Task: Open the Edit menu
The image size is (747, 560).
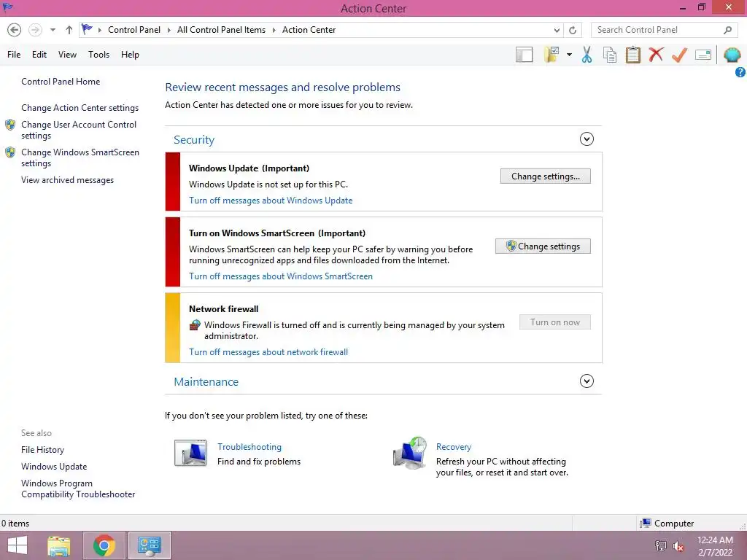Action: click(x=39, y=55)
